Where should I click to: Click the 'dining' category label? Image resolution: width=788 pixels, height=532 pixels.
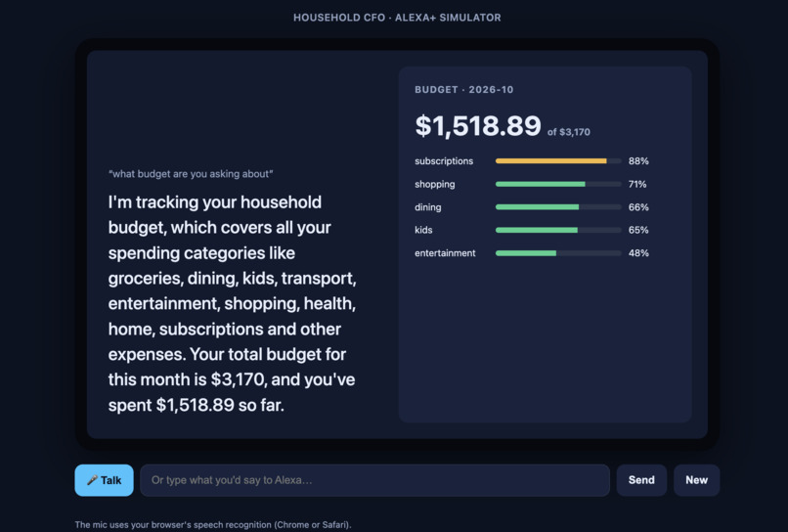tap(427, 207)
